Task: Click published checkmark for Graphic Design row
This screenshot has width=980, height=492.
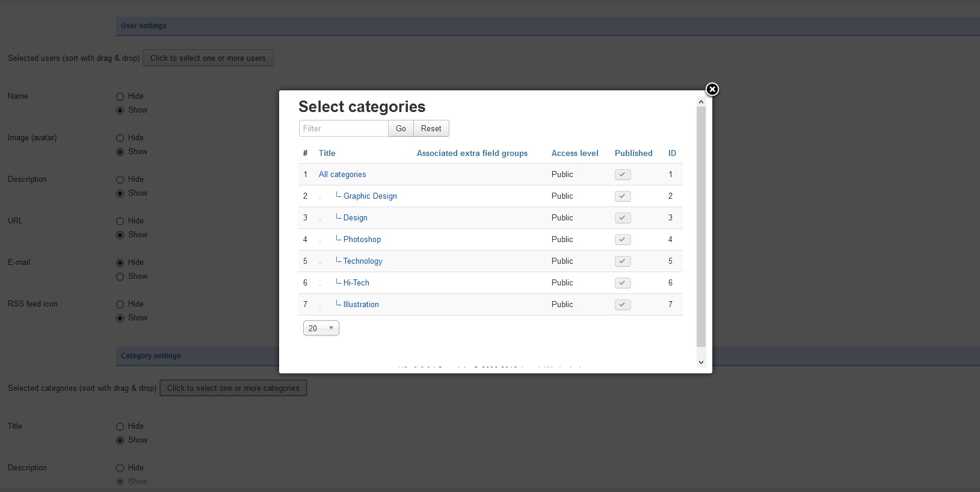Action: [623, 196]
